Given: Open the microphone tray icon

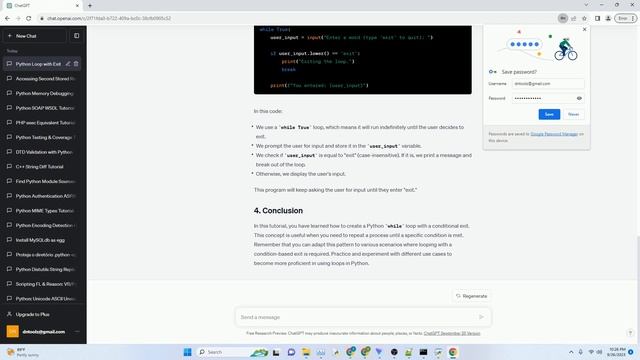Looking at the screenshot, I should point(580,352).
